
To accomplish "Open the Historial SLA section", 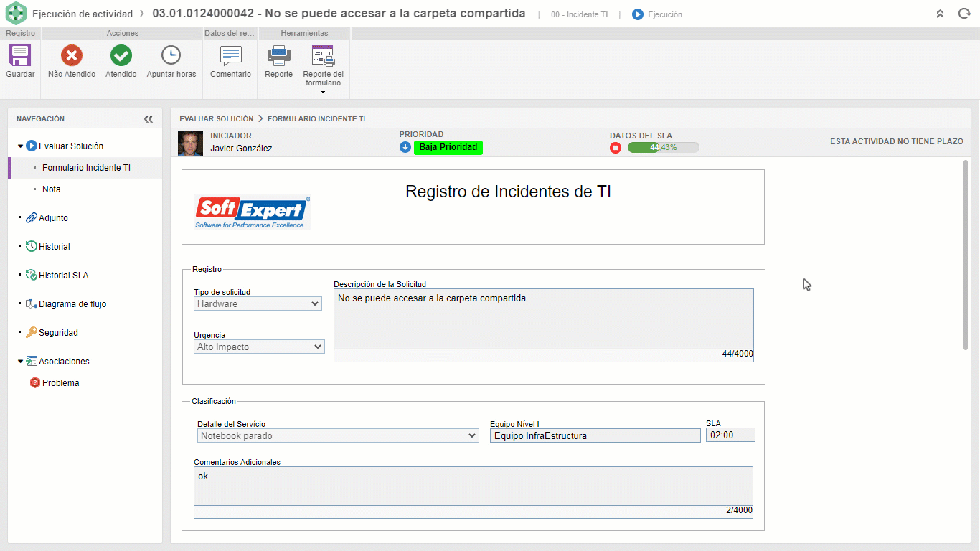I will point(64,275).
